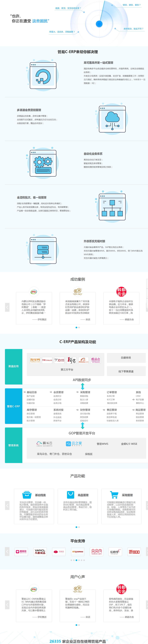Viewport: 148px width, 644px height.
Task: Click the 管易WMS text
Action: [x=103, y=444]
